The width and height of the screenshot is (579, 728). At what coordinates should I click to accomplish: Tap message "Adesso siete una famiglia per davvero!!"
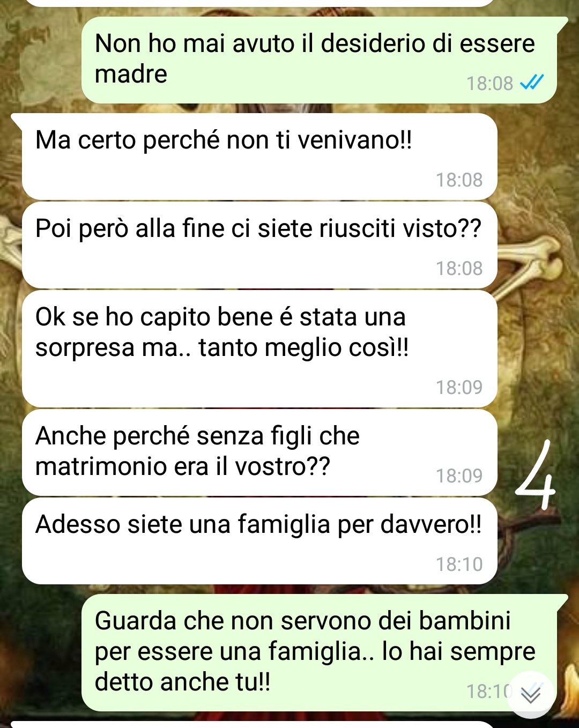coord(259,541)
